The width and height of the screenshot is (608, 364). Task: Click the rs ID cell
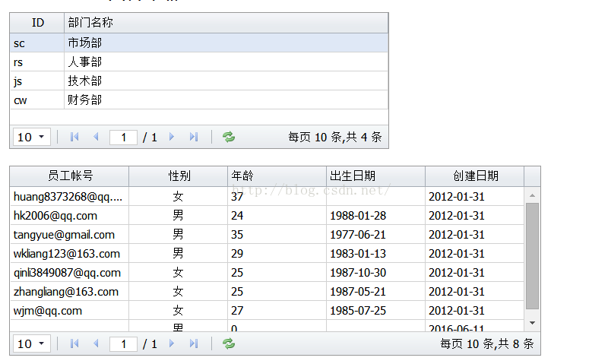click(x=37, y=62)
